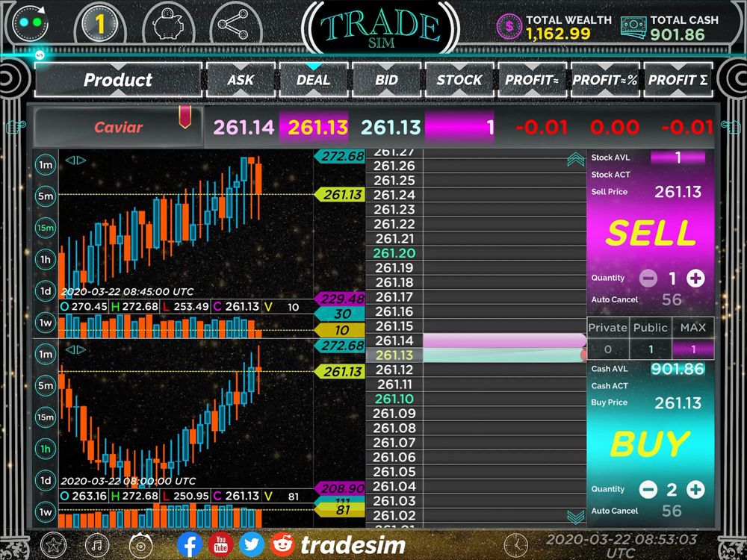Screen dimensions: 747x560
Task: Jump up the price ladder with double chevron
Action: pyautogui.click(x=576, y=160)
